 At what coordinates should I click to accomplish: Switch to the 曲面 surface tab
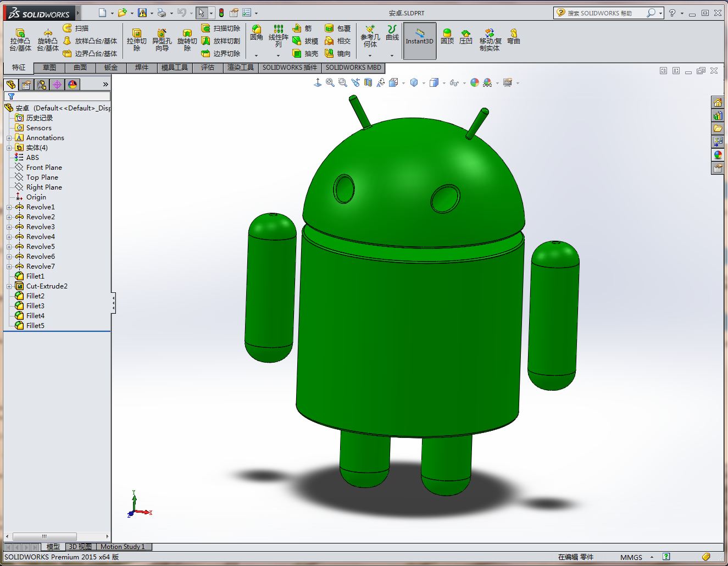coord(80,68)
